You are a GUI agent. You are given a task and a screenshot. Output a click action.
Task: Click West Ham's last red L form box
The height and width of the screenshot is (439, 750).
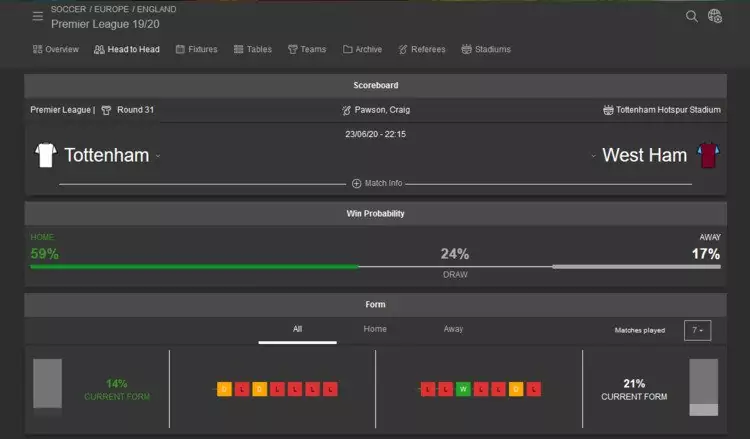point(533,389)
